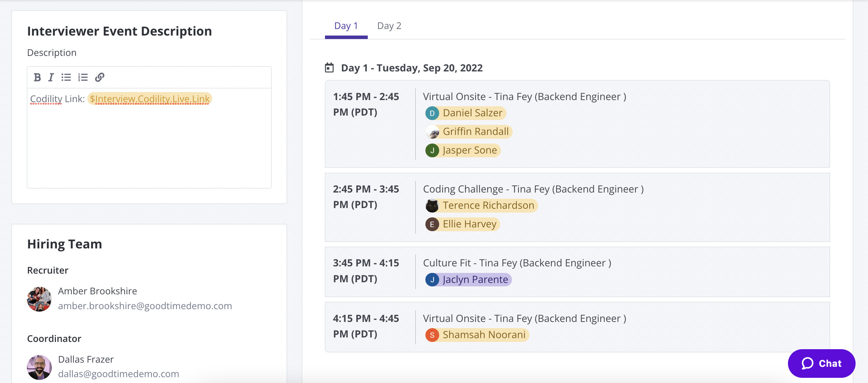Image resolution: width=868 pixels, height=383 pixels.
Task: Insert bulleted list in description
Action: coord(66,77)
